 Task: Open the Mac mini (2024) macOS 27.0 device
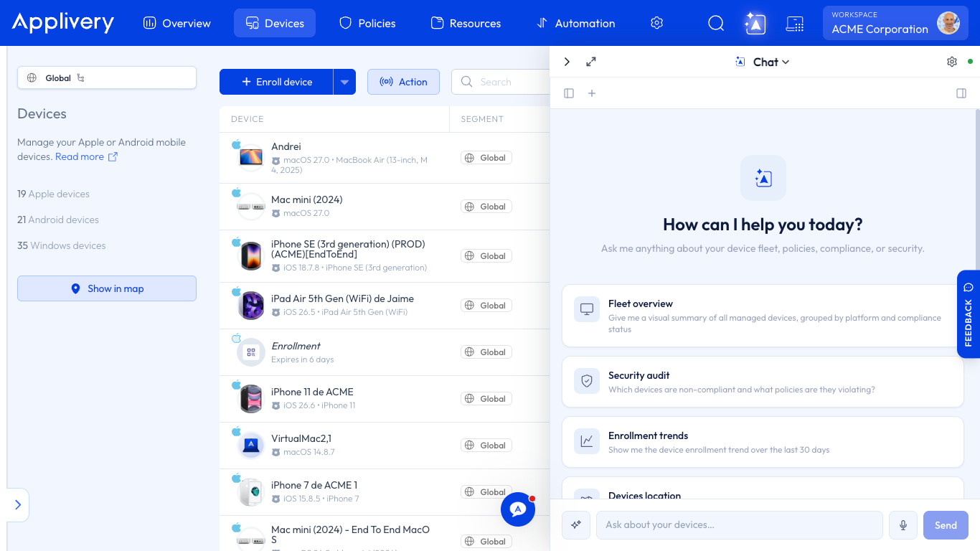point(385,207)
